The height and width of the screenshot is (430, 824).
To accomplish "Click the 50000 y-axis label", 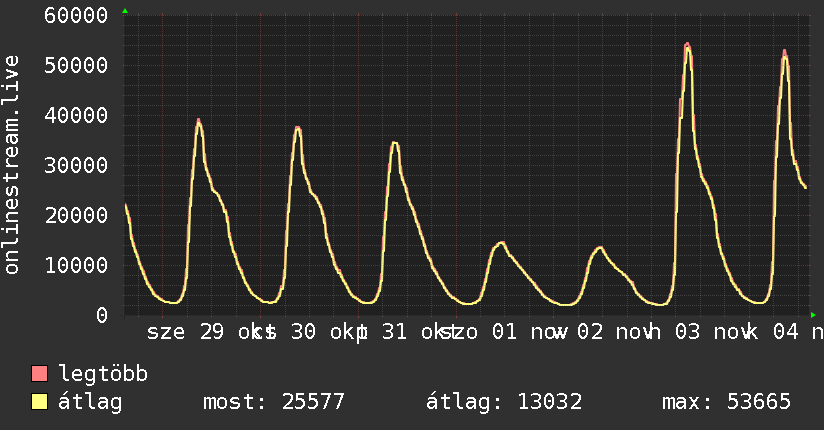I will point(76,65).
